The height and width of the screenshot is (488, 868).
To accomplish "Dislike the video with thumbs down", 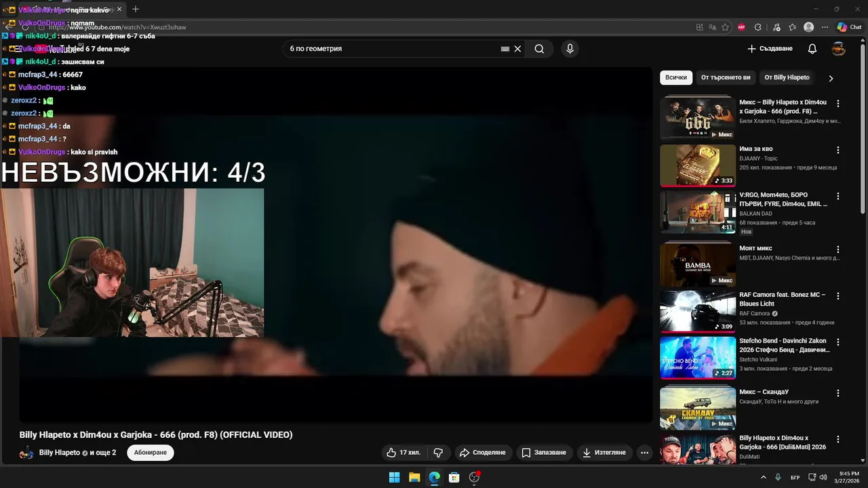I will (x=438, y=452).
